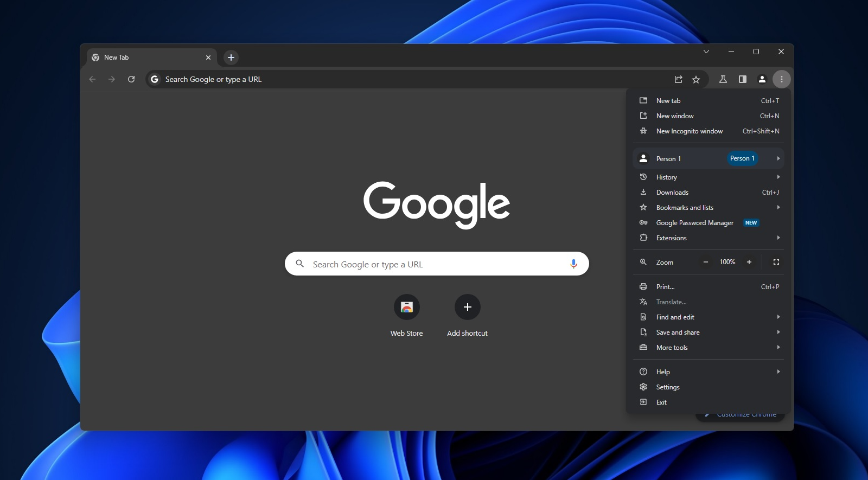
Task: Open a New Incognito window
Action: [709, 131]
